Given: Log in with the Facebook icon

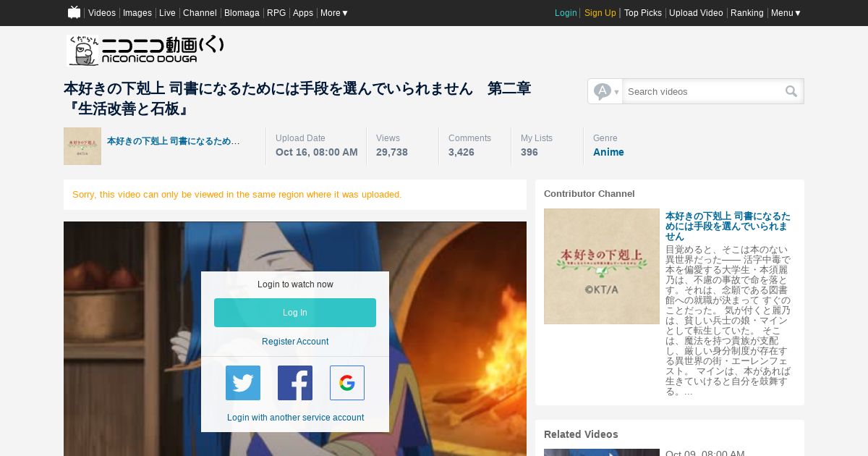Looking at the screenshot, I should pos(295,383).
